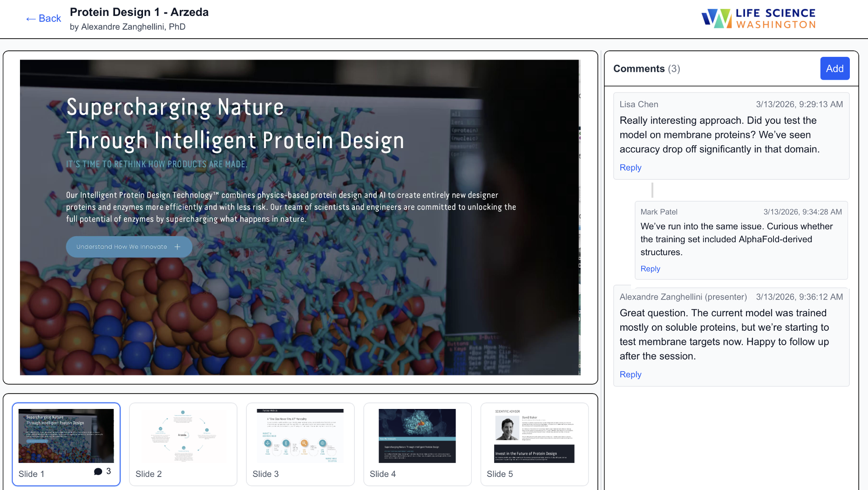Screen dimensions: 868x490
Task: Click the Life Science Washington logo
Action: pyautogui.click(x=759, y=19)
